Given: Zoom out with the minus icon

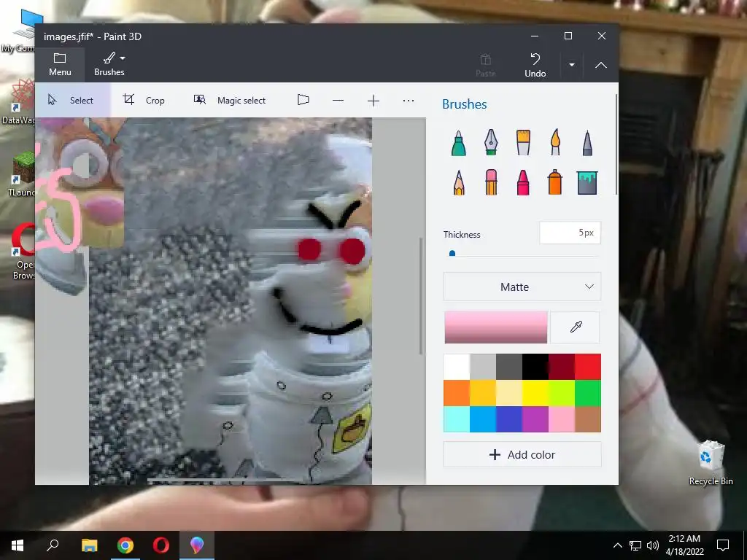Looking at the screenshot, I should (x=338, y=101).
